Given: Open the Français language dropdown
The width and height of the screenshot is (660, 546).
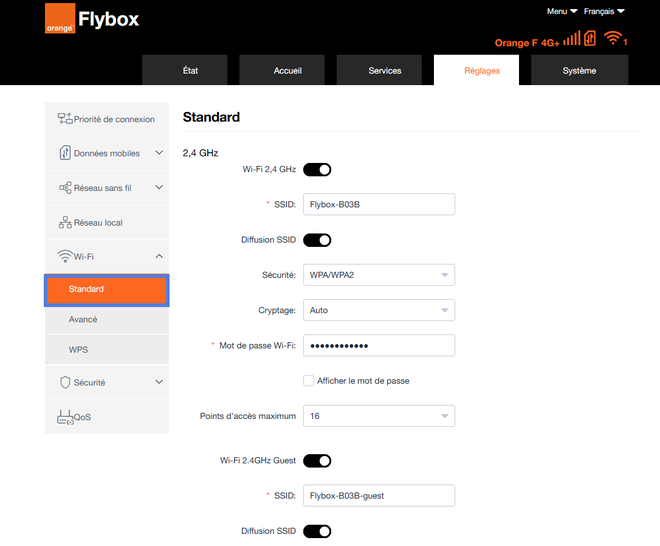Looking at the screenshot, I should point(604,11).
